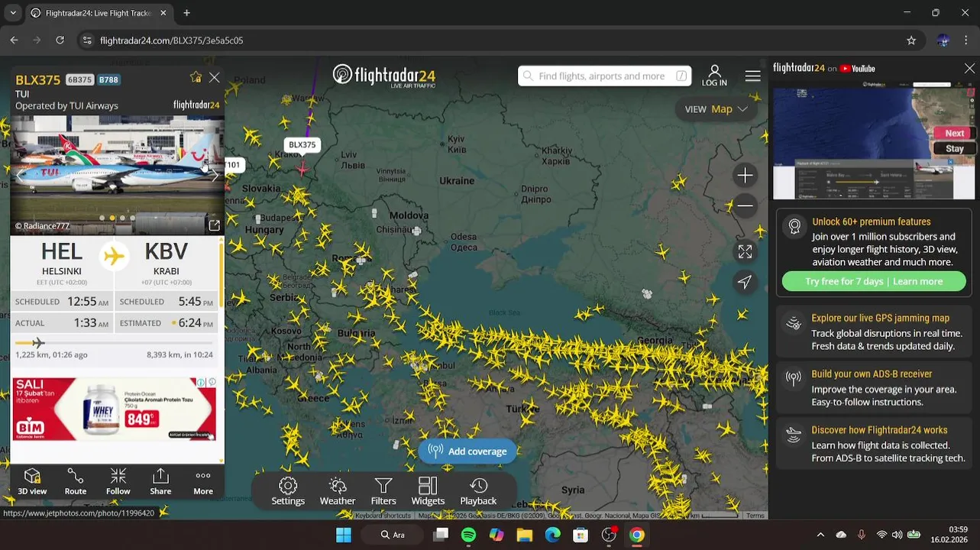980x550 pixels.
Task: Expand the VIEW Map dropdown
Action: pos(716,109)
